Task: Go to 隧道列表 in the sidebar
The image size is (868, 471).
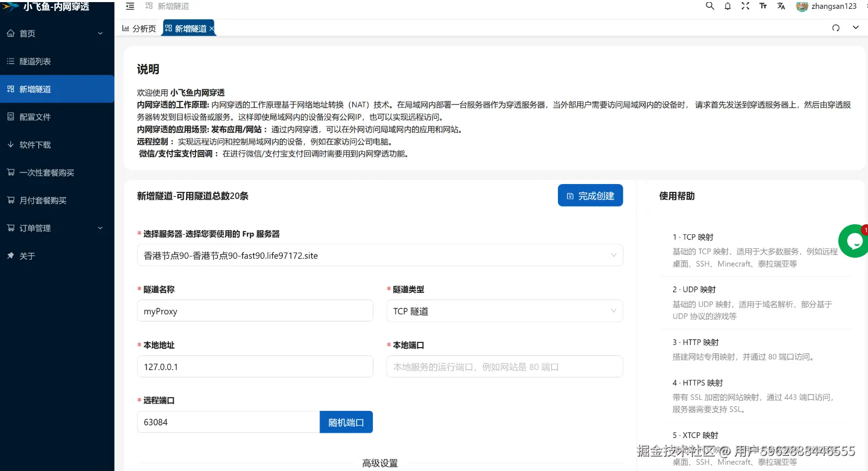Action: 57,61
